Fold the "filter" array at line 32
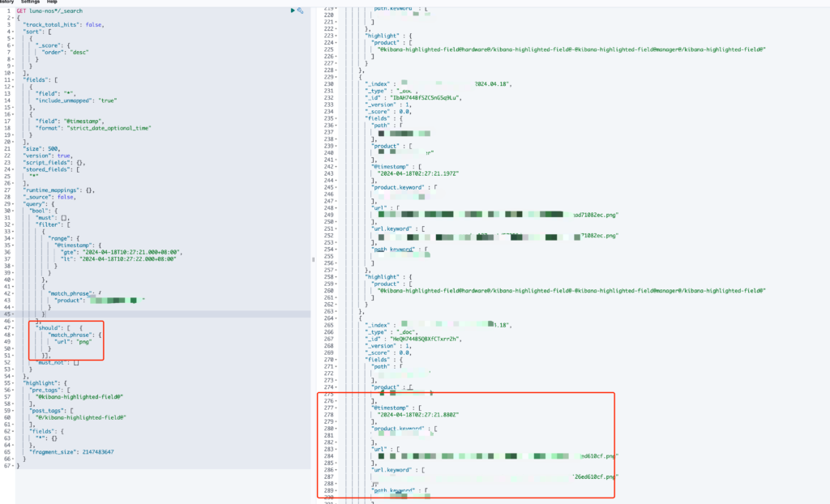 coord(13,224)
